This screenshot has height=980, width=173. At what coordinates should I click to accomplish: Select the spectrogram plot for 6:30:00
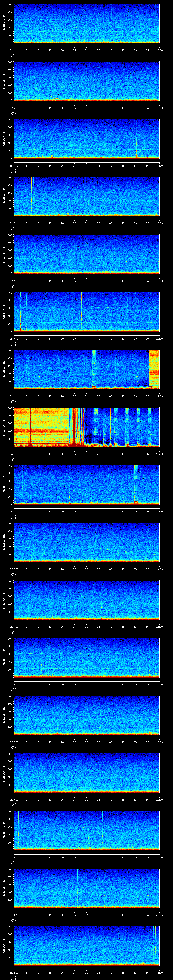tap(87, 946)
